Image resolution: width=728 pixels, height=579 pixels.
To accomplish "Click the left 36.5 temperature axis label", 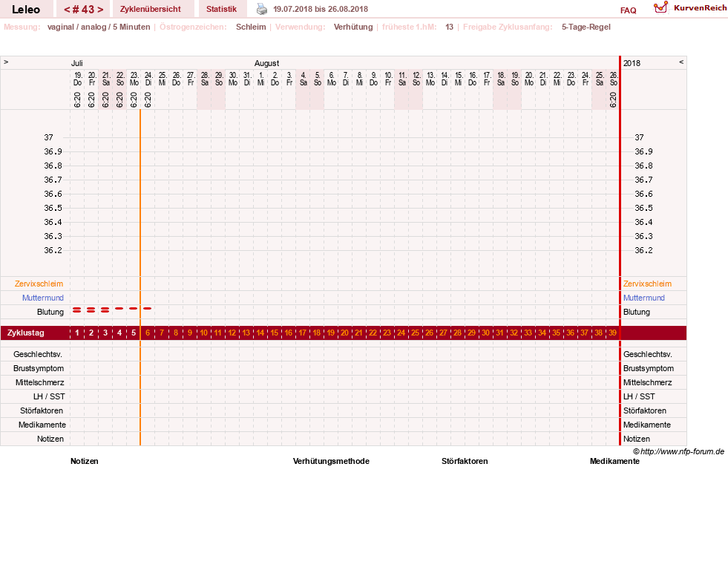I will (53, 208).
